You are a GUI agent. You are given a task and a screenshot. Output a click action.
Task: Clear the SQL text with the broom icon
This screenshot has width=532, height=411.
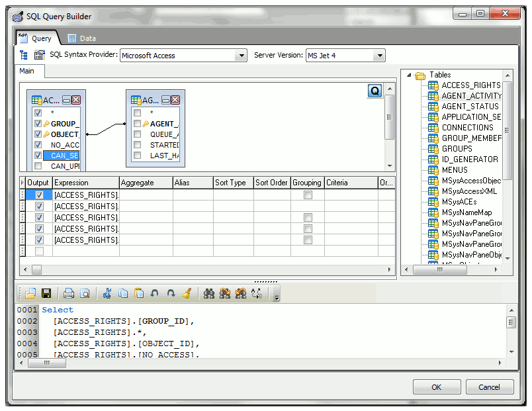click(x=187, y=293)
